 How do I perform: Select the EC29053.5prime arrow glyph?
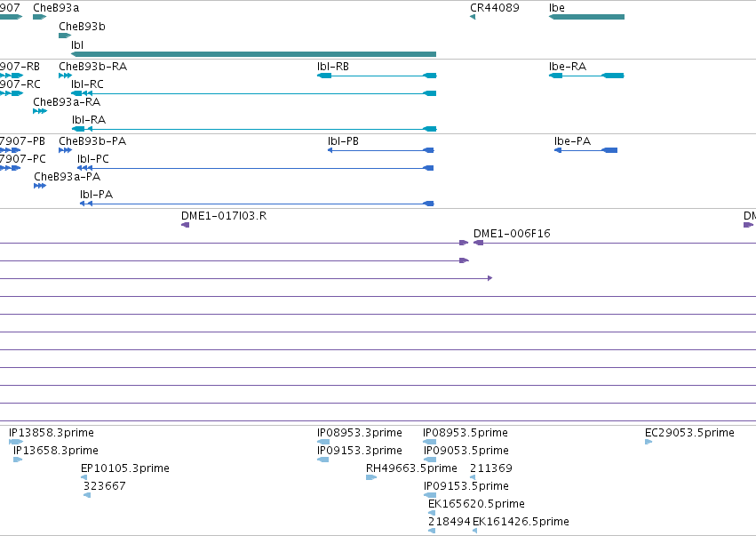(649, 442)
